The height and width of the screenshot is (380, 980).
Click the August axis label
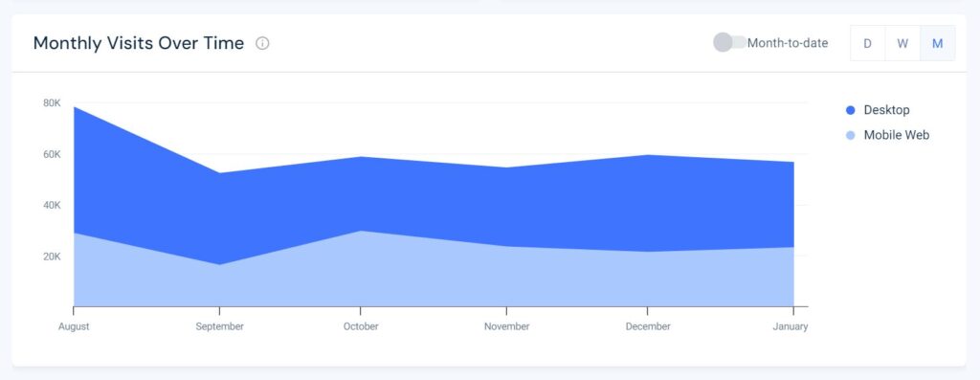pos(74,326)
